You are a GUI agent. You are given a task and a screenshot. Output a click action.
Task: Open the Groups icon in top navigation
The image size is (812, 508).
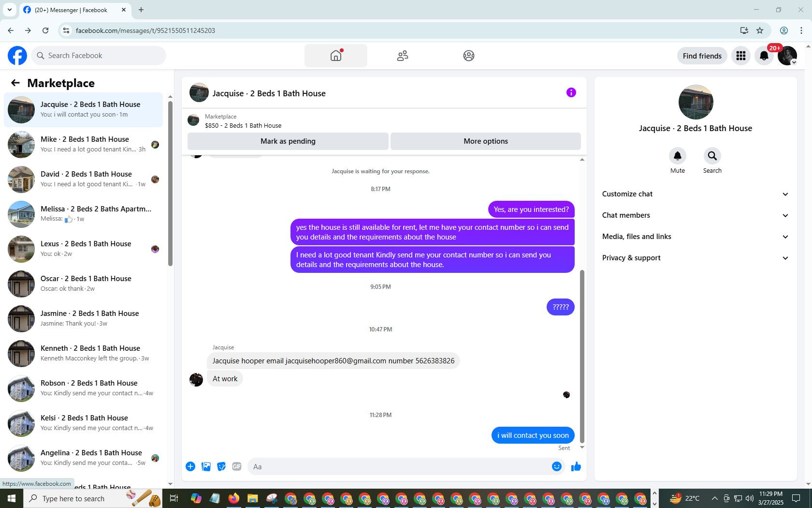(468, 56)
